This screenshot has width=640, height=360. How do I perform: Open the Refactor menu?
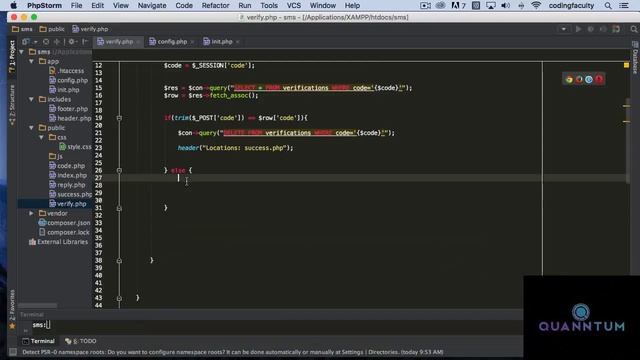(x=216, y=6)
